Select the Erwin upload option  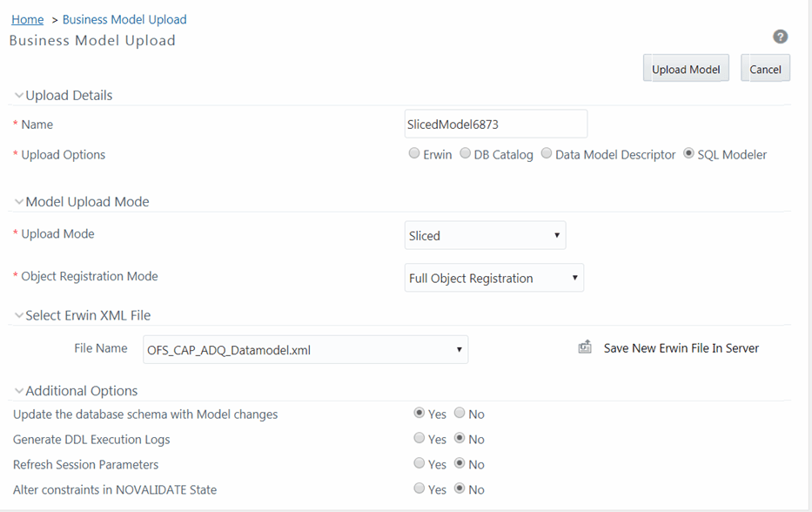(x=414, y=152)
